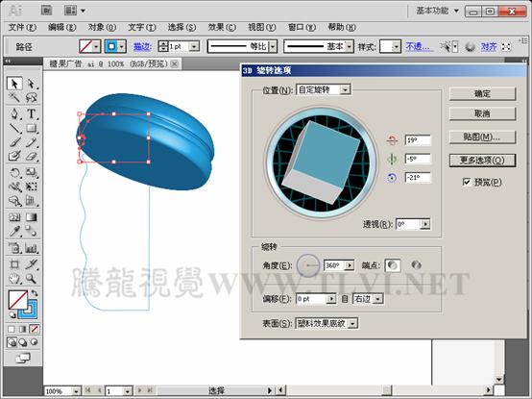Open the 窗口 (Window) menu

302,27
